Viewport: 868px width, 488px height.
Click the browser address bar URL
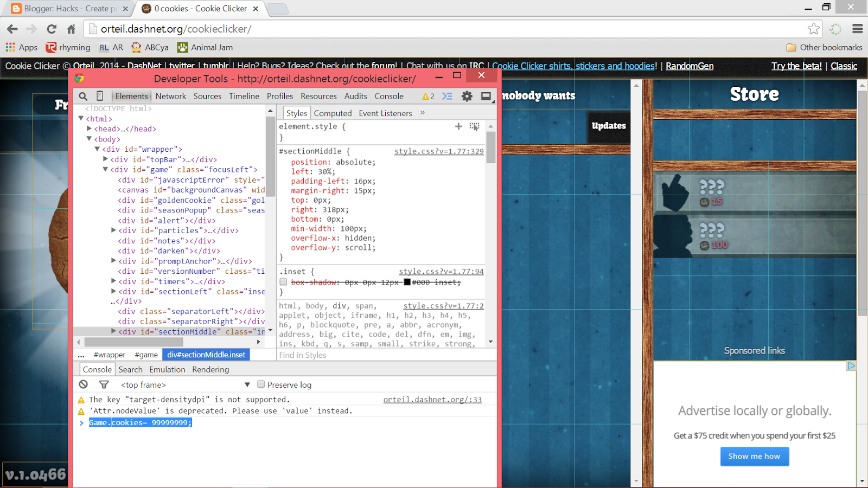point(176,29)
